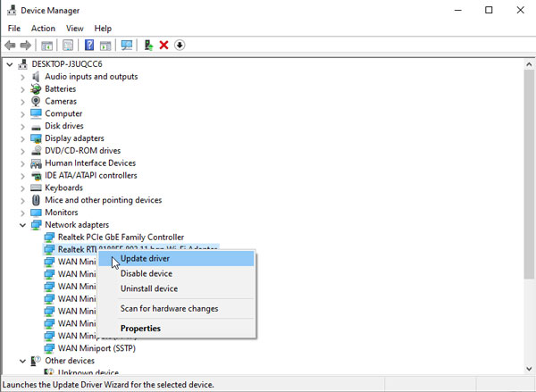Expand the IDE ATA/ATAPI controllers node
Screen dimensions: 536x392
[x=22, y=176]
